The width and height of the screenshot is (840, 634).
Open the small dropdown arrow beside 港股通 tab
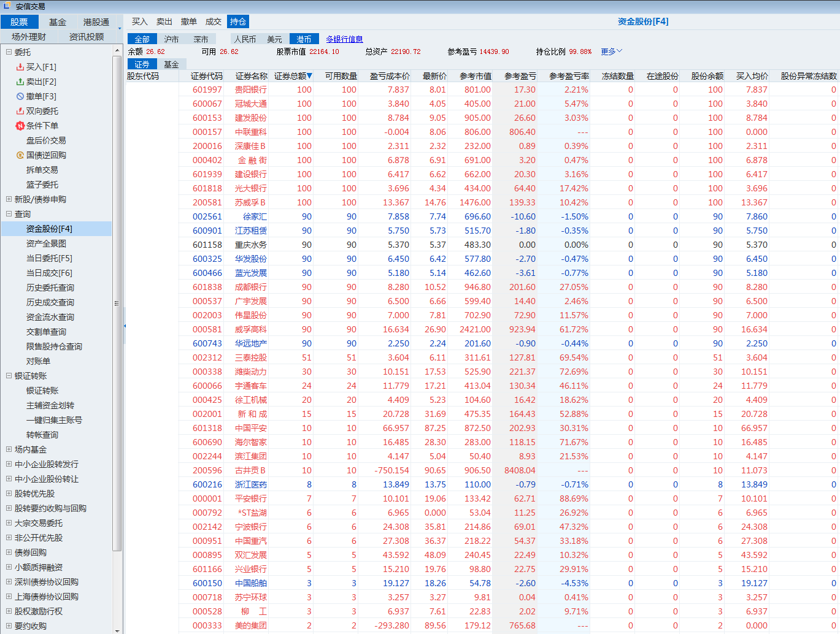(119, 28)
